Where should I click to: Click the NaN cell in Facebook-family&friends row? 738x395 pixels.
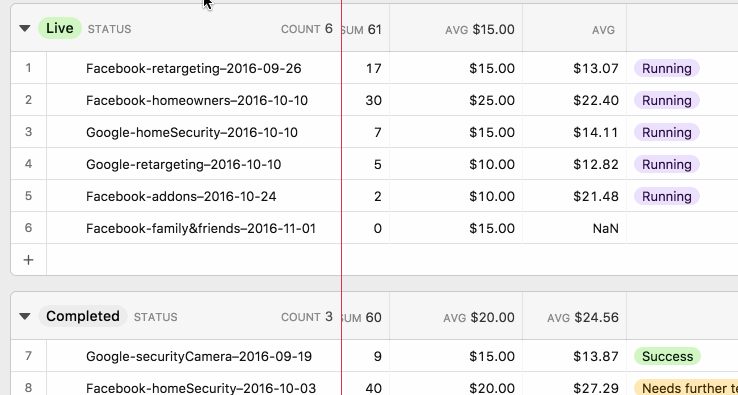tap(574, 228)
